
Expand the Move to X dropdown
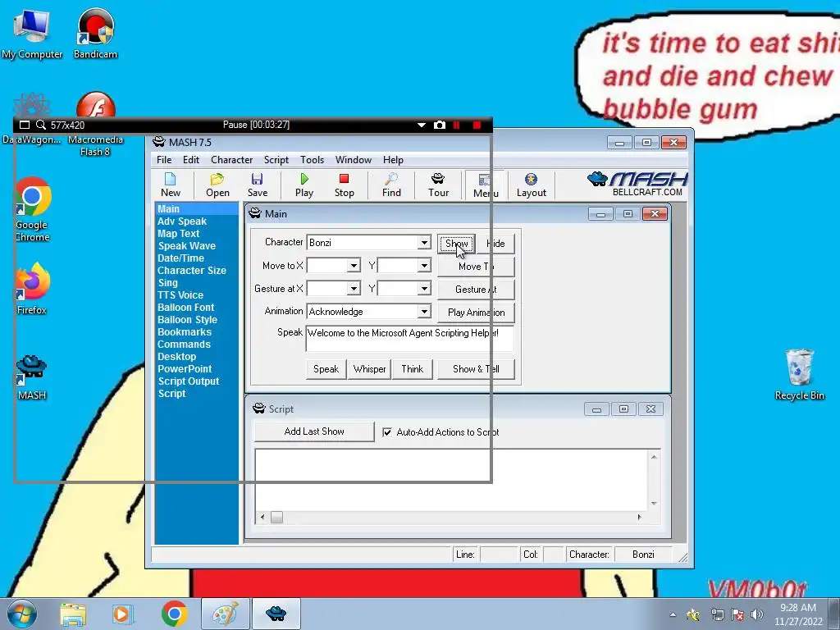(x=354, y=266)
